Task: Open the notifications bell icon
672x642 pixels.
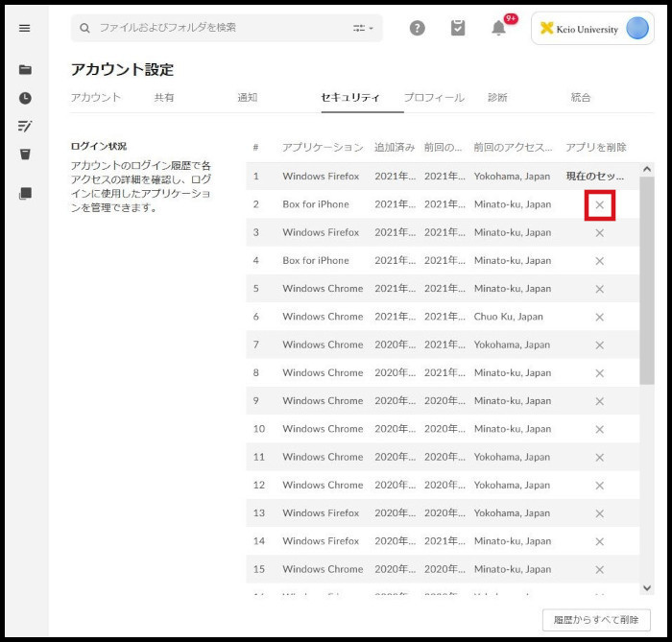Action: coord(498,28)
